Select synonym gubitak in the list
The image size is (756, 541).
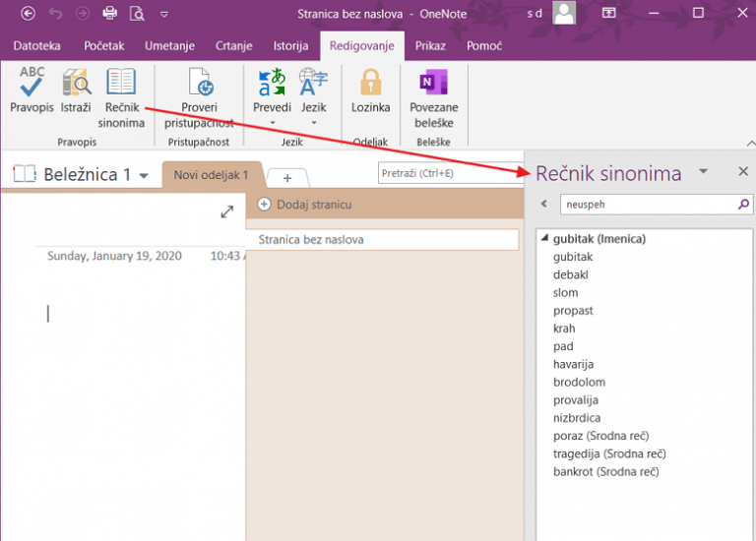(x=573, y=257)
